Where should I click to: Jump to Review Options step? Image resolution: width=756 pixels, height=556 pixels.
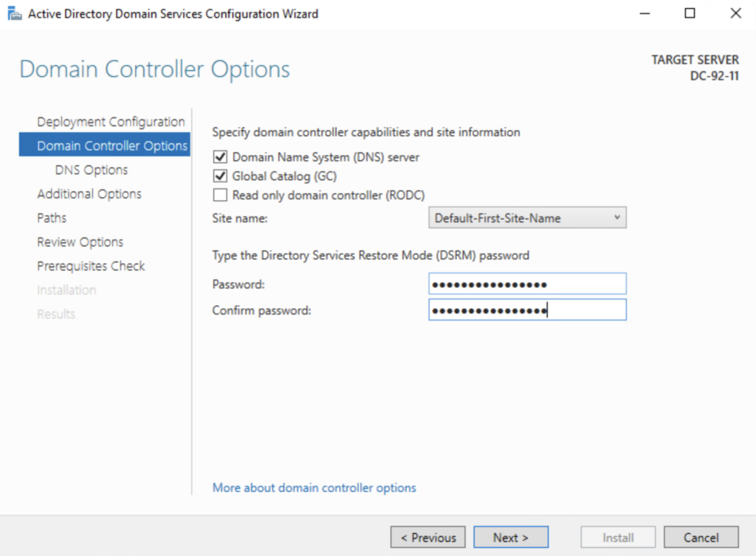80,242
